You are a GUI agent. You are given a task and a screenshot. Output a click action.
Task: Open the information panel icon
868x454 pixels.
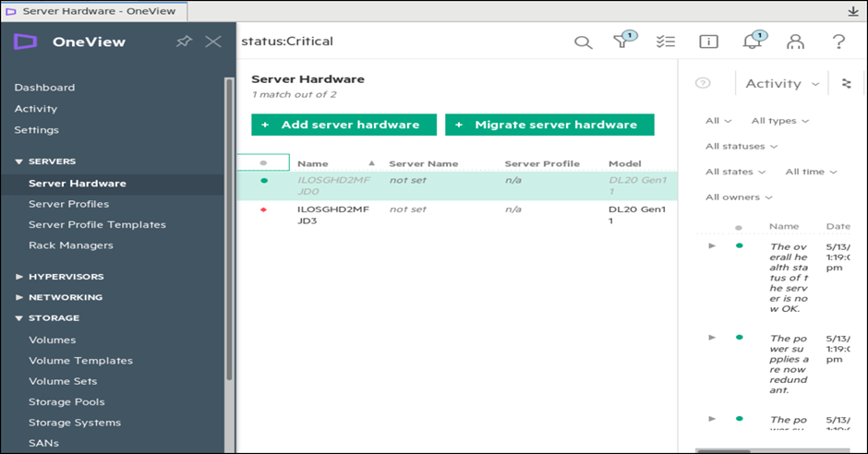point(708,42)
